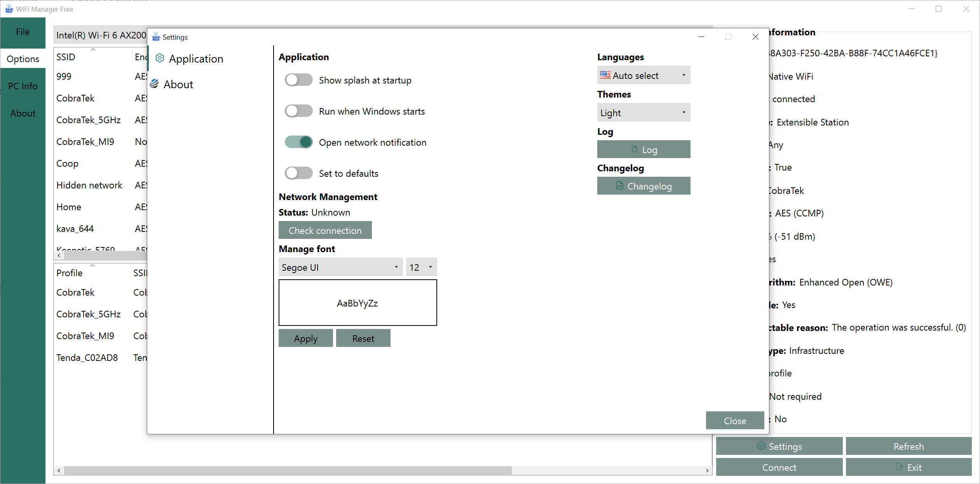The width and height of the screenshot is (980, 484).
Task: Click the Check connection button
Action: [325, 230]
